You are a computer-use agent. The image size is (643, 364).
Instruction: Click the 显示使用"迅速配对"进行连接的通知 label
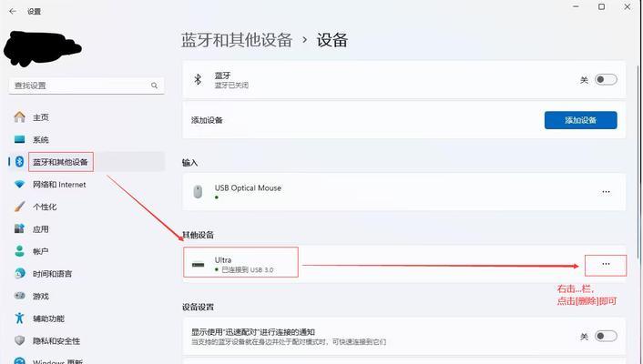[x=253, y=332]
